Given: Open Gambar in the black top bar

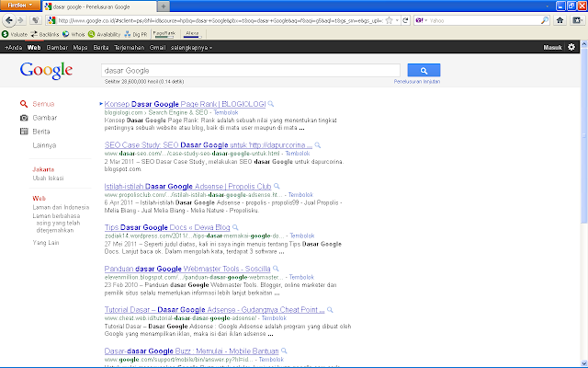Looking at the screenshot, I should (57, 47).
